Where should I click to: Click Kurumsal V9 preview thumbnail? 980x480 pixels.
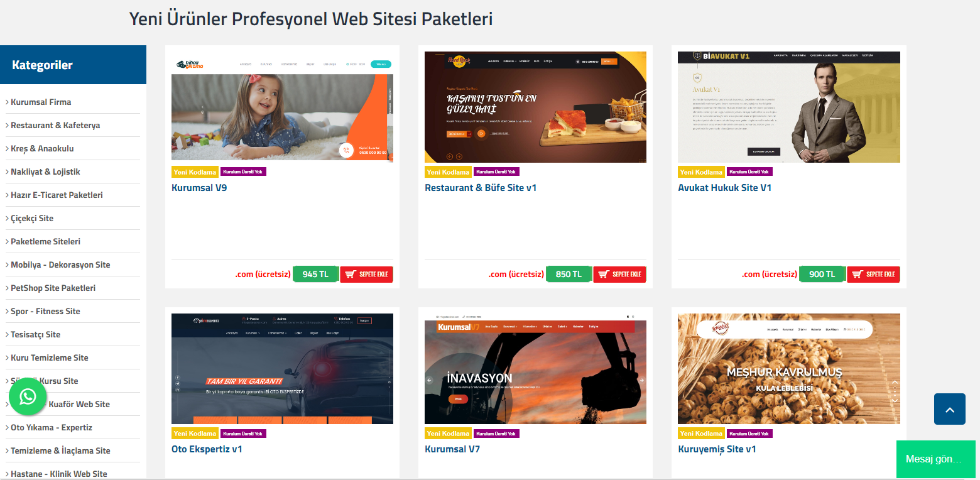click(x=282, y=106)
